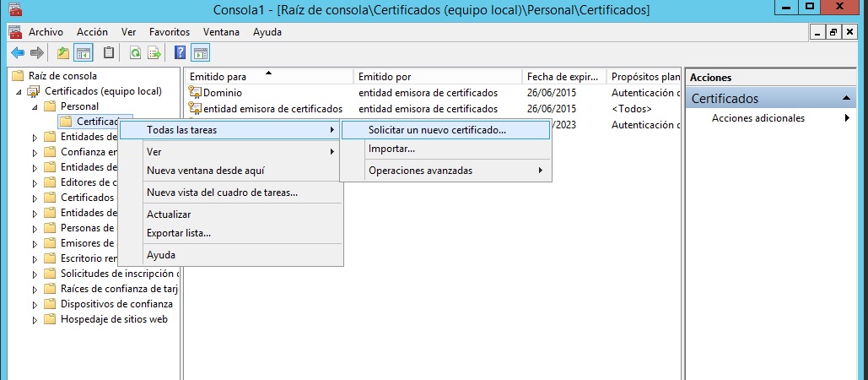Select 'Solicitar un nuevo certificado...' in submenu

pos(437,130)
